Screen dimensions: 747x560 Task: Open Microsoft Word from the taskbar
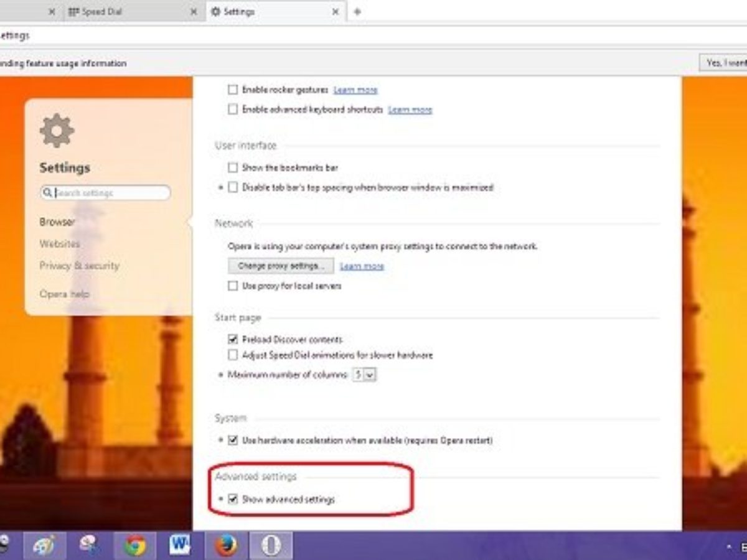pyautogui.click(x=180, y=546)
